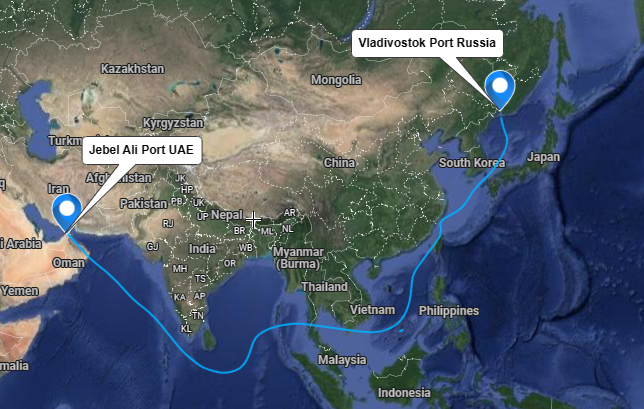Click the South Korea label

point(472,163)
